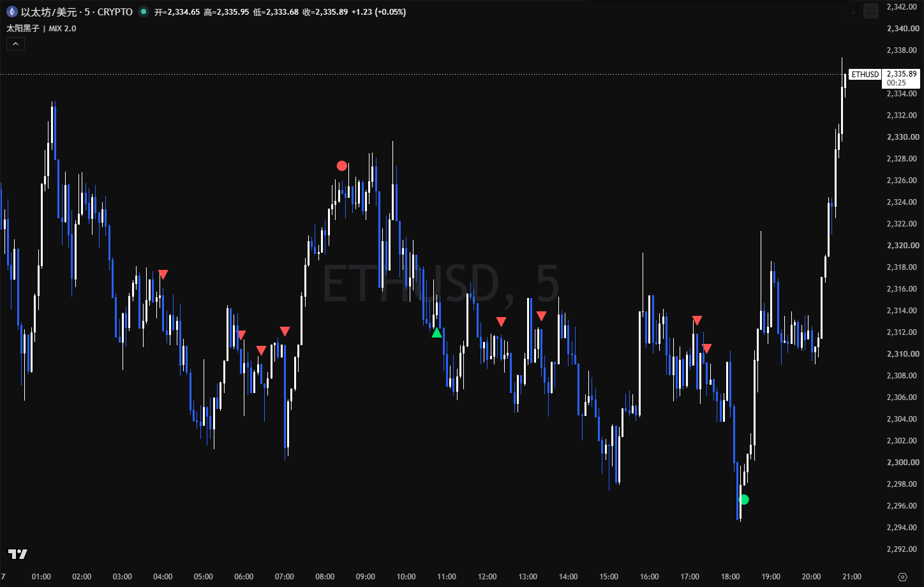
Task: Click the Ethereum logo beside the symbol title
Action: [11, 11]
